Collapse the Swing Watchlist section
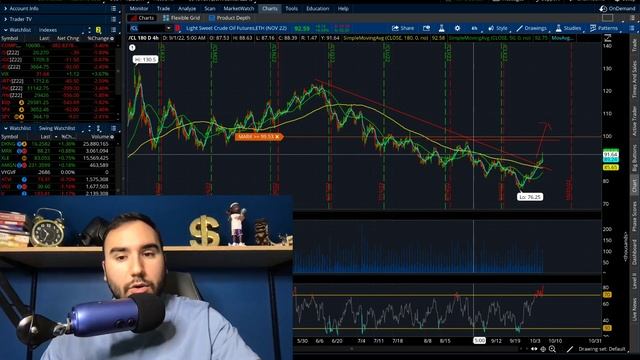The image size is (640, 360). (x=6, y=128)
